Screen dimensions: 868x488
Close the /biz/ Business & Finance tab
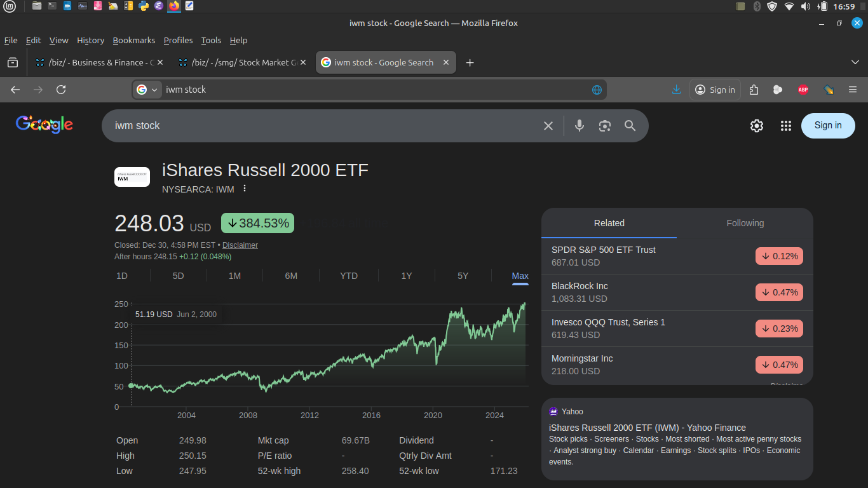160,62
